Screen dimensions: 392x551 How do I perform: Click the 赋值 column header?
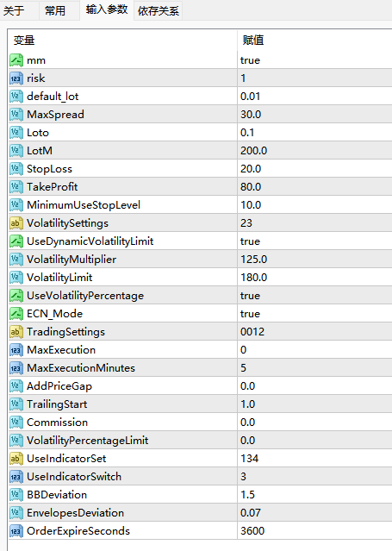tap(253, 41)
